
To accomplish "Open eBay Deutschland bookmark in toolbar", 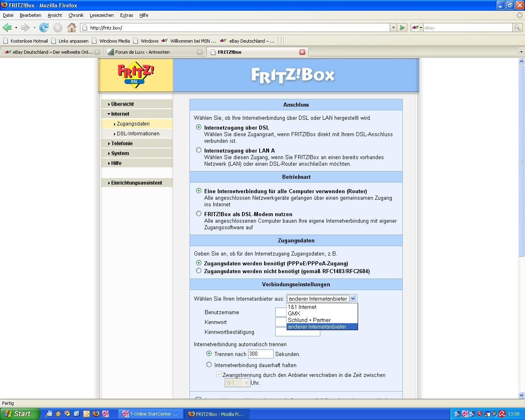I will point(247,41).
